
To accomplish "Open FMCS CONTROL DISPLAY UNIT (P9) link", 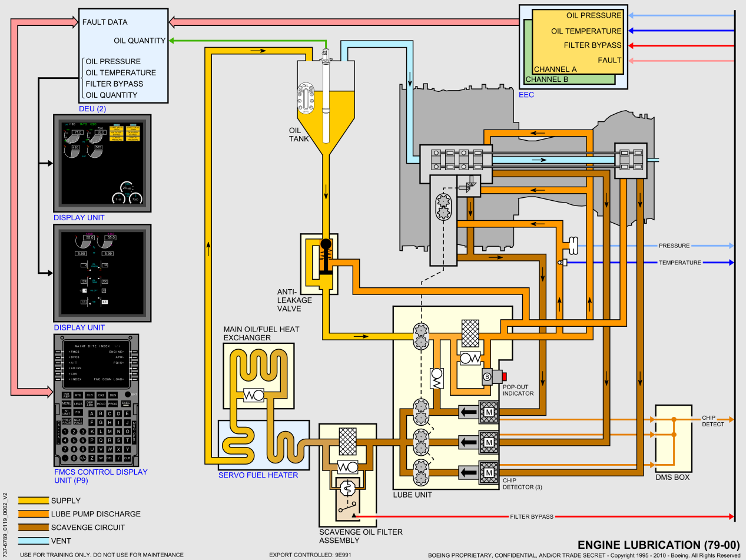I will 100,476.
